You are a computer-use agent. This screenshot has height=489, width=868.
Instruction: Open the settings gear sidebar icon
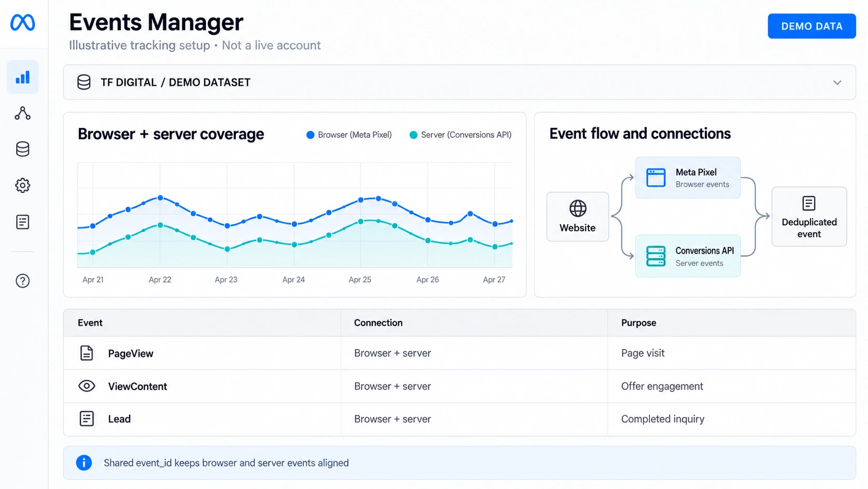23,186
